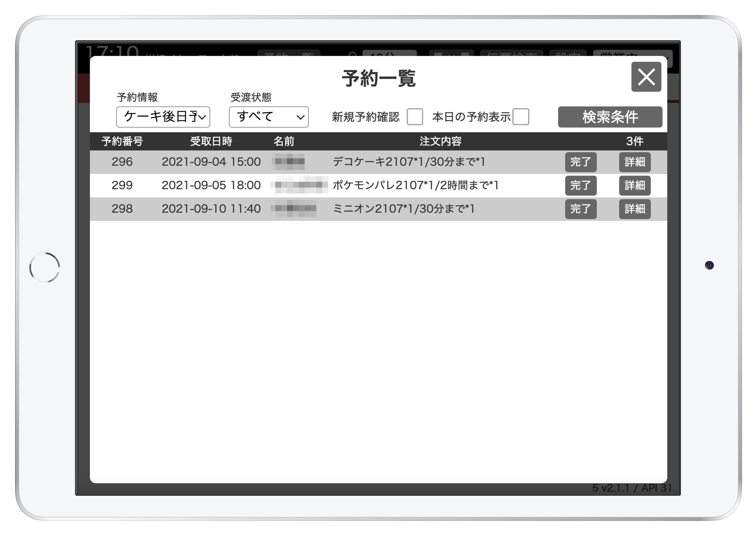
Task: Tap the tablet home button
Action: [x=45, y=268]
